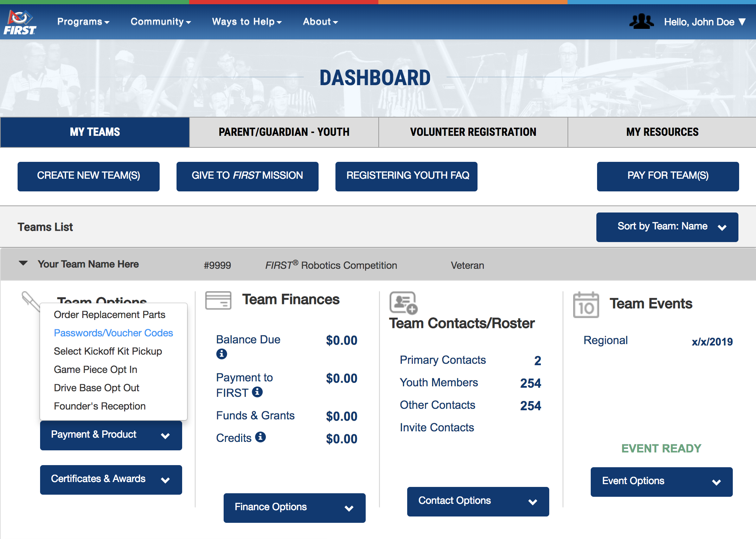Open the Certificates & Awards dropdown
The width and height of the screenshot is (756, 539).
[111, 479]
